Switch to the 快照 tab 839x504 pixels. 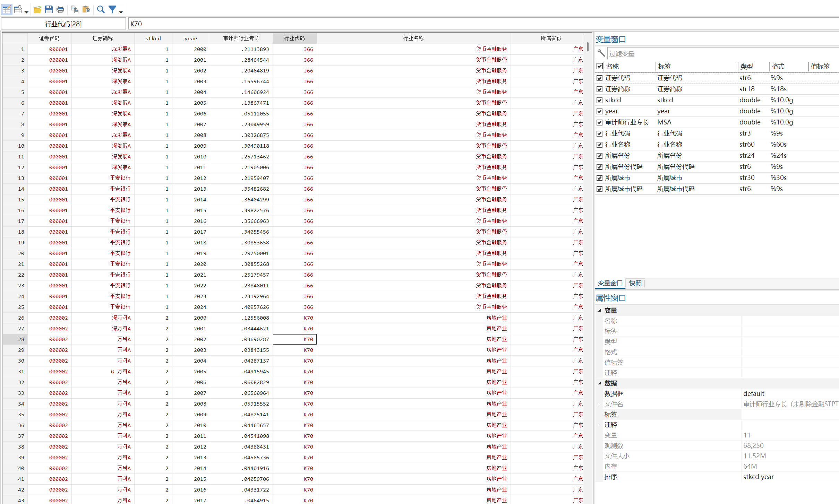(x=635, y=283)
